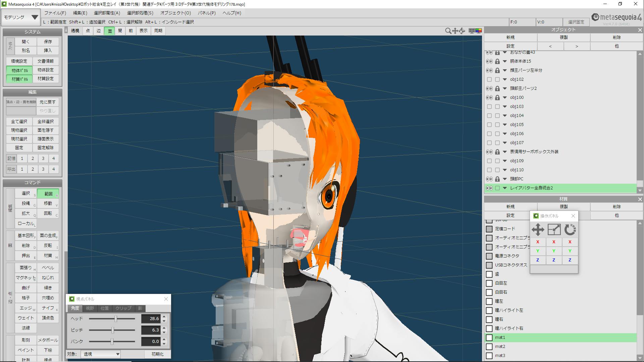
Task: Hide 頭部PC object via eye icon
Action: 489,179
